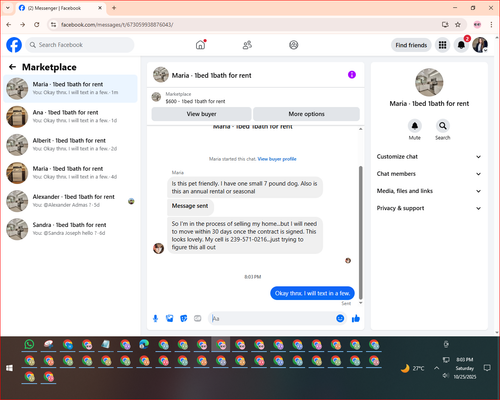This screenshot has height=400, width=500.
Task: Bookmark this page with the star icon
Action: click(x=458, y=24)
